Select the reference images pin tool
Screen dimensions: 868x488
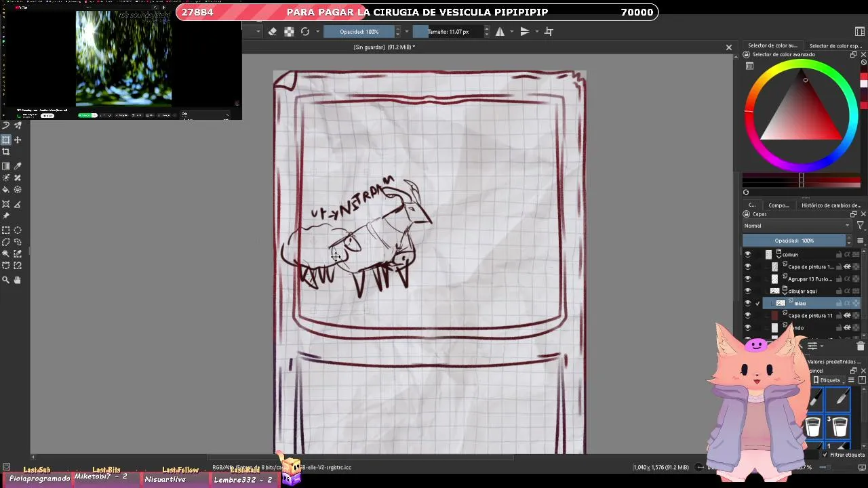(5, 216)
